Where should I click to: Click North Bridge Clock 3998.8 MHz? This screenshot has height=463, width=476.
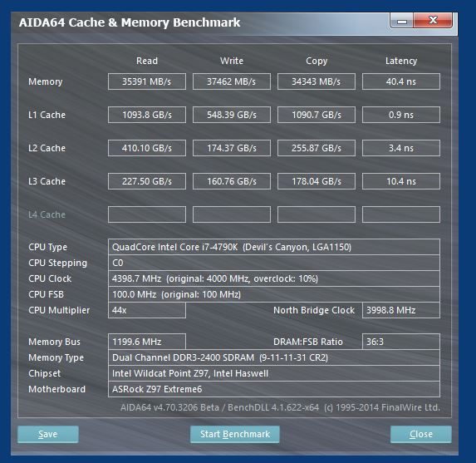[x=401, y=310]
